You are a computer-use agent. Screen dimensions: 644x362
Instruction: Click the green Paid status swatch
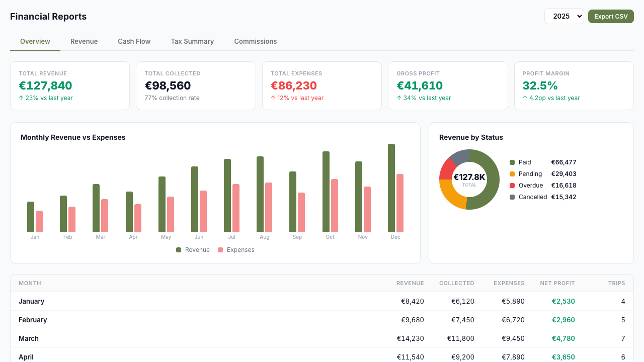pos(512,162)
